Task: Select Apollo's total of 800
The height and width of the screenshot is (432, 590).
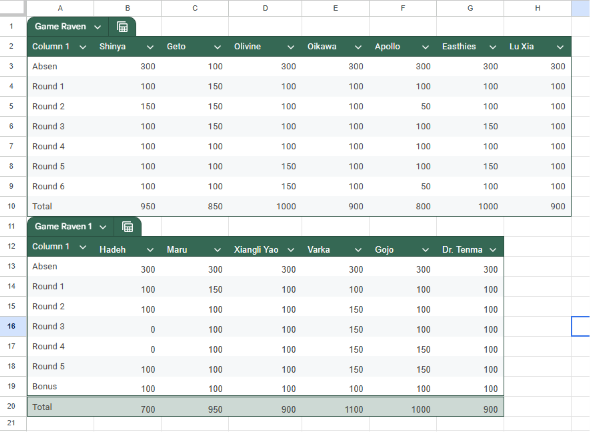Action: pos(403,206)
